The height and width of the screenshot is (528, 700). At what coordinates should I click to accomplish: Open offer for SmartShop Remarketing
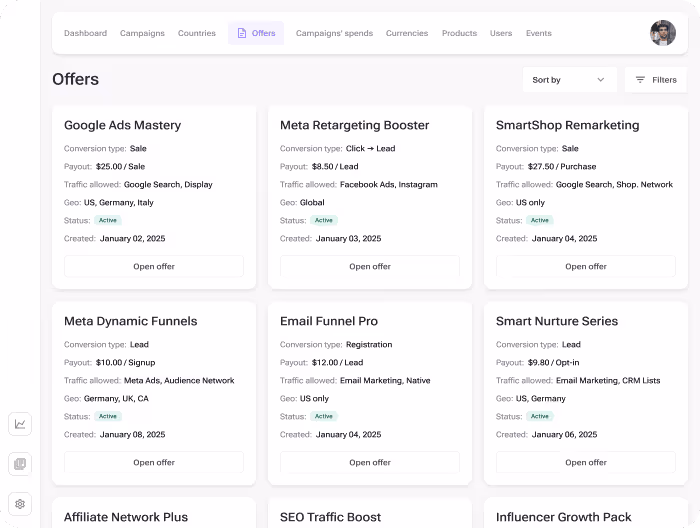[586, 266]
